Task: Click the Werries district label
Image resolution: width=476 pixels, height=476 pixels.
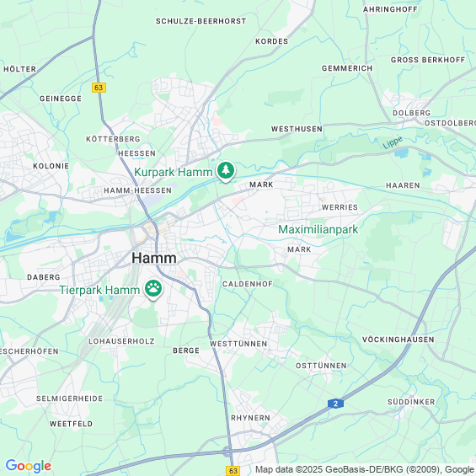Action: [x=340, y=207]
